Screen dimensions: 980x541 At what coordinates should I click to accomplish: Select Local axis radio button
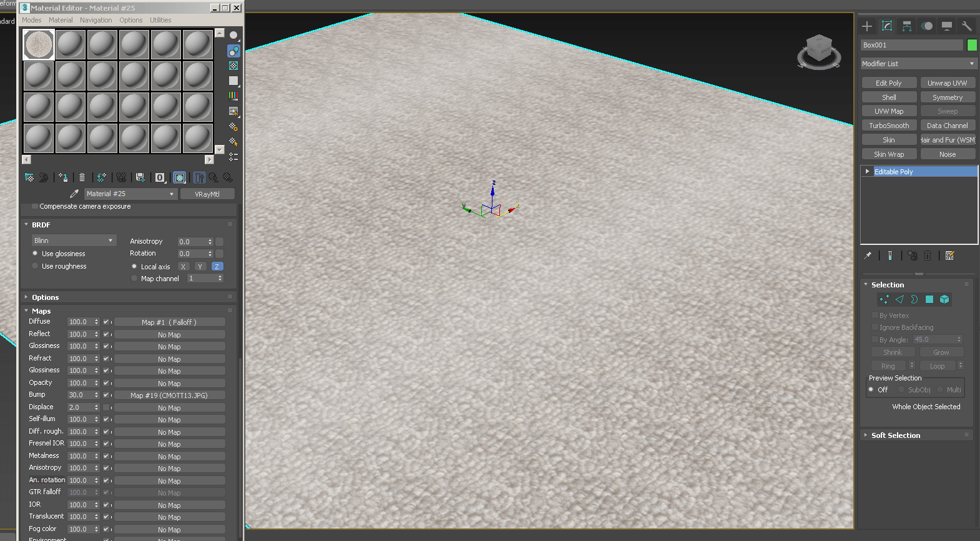(x=134, y=266)
